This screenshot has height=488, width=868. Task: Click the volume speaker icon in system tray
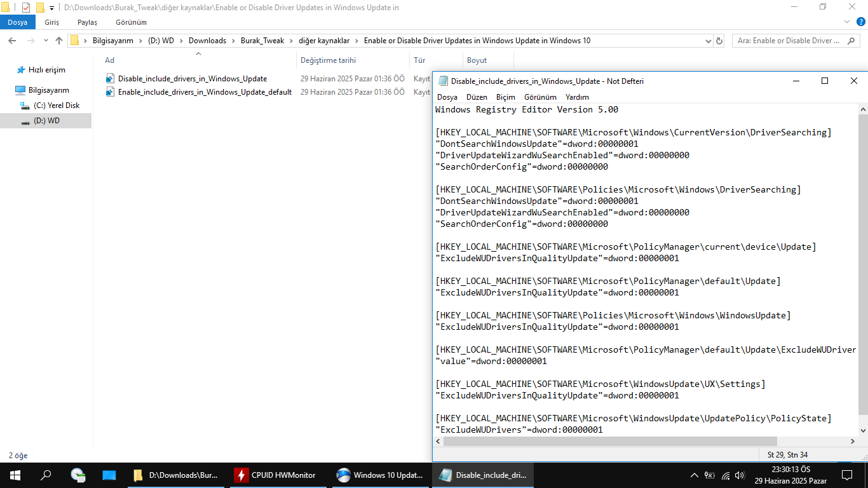click(739, 475)
